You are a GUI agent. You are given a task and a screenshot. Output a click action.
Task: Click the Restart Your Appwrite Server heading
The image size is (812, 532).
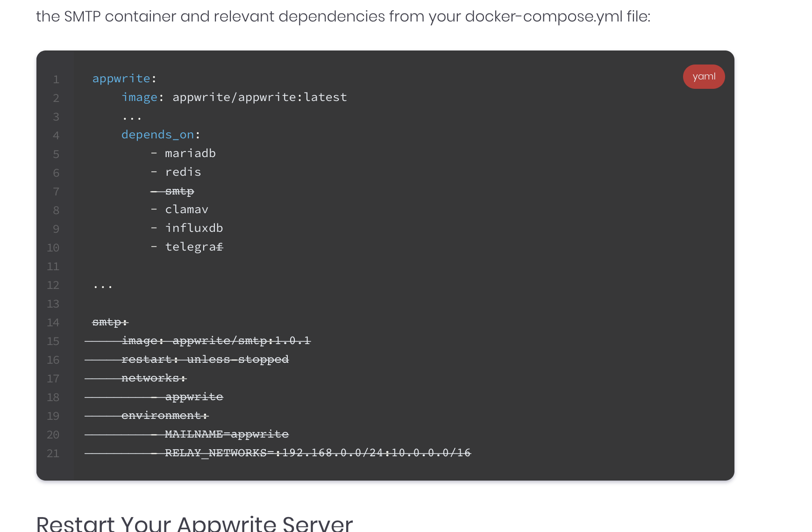tap(194, 524)
